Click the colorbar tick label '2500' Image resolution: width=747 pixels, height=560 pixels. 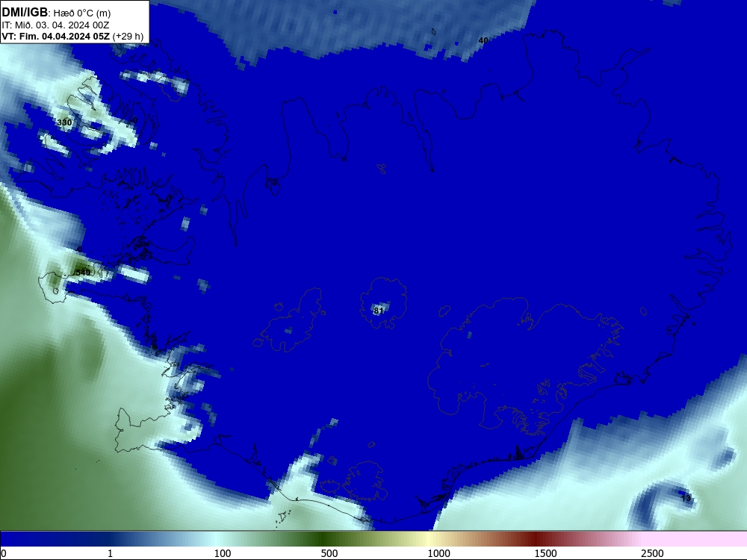652,553
